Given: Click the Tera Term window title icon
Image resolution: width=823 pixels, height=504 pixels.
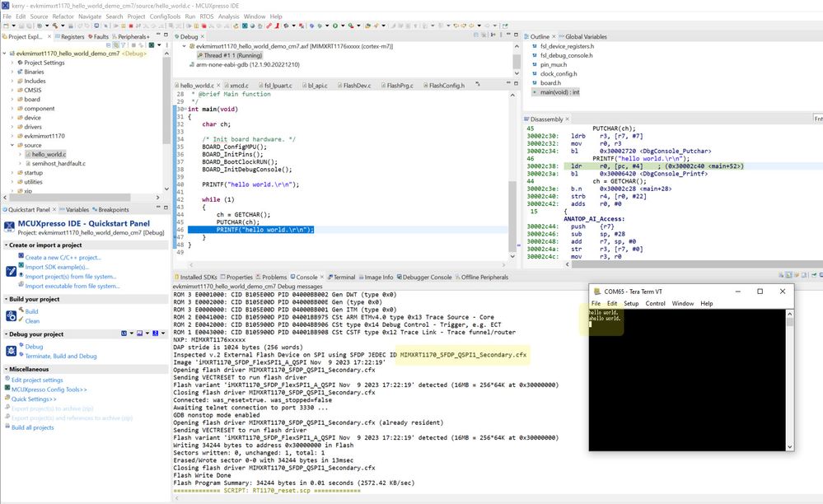Looking at the screenshot, I should [596, 291].
